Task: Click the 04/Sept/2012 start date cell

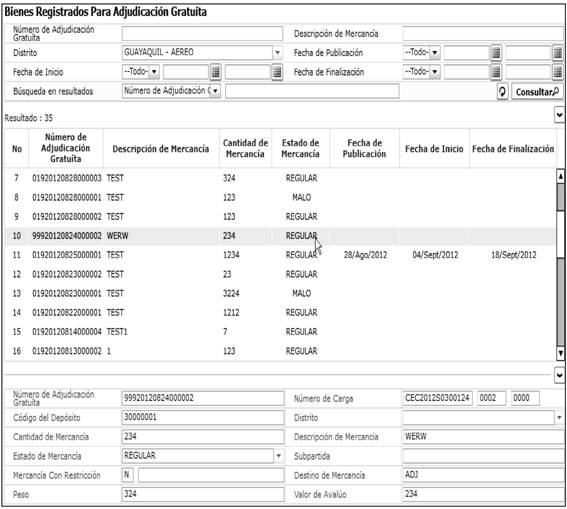Action: [x=435, y=255]
